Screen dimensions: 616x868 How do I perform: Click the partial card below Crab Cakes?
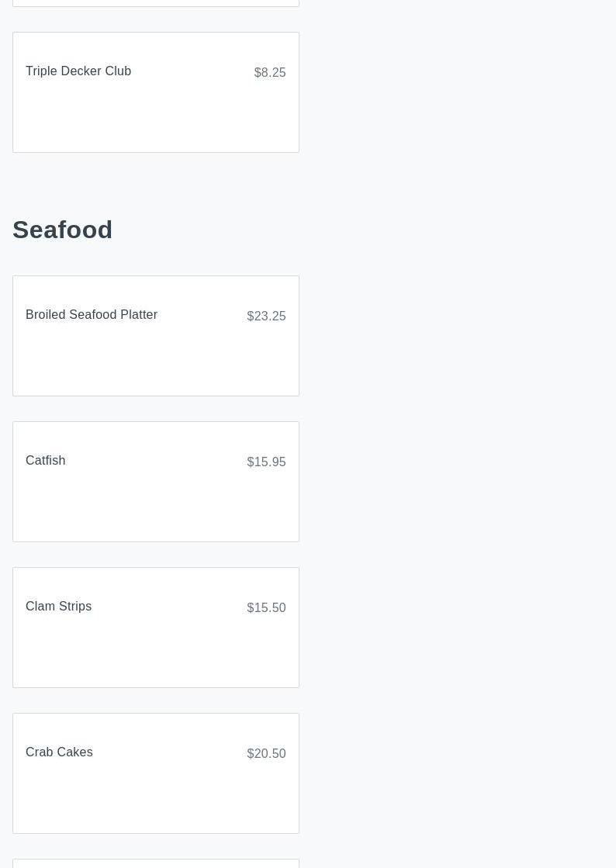[x=155, y=863]
